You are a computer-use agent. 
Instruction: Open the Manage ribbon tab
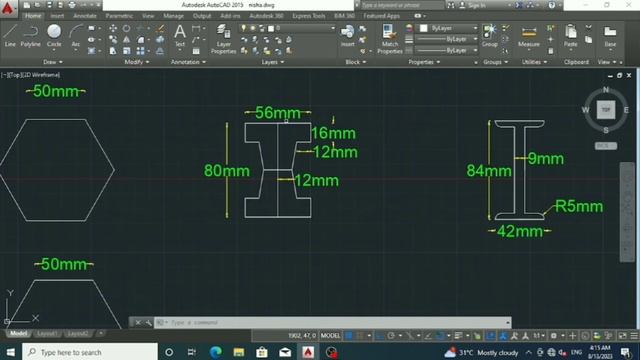point(173,16)
